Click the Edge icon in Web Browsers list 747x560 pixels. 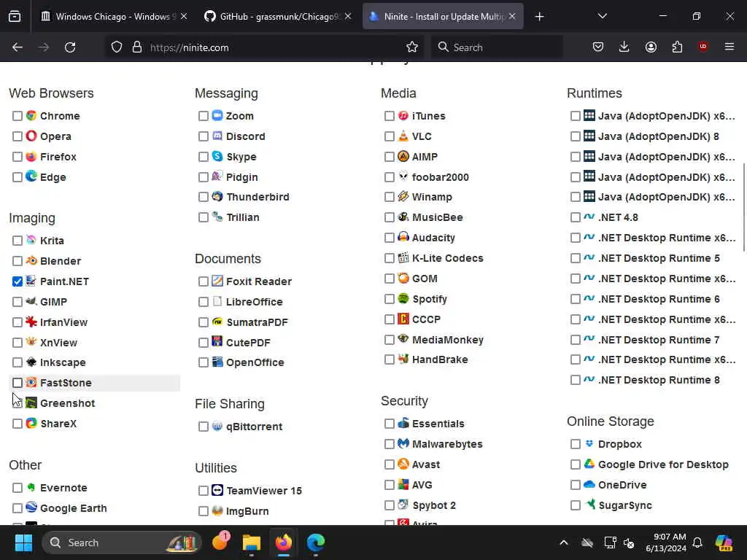point(31,176)
